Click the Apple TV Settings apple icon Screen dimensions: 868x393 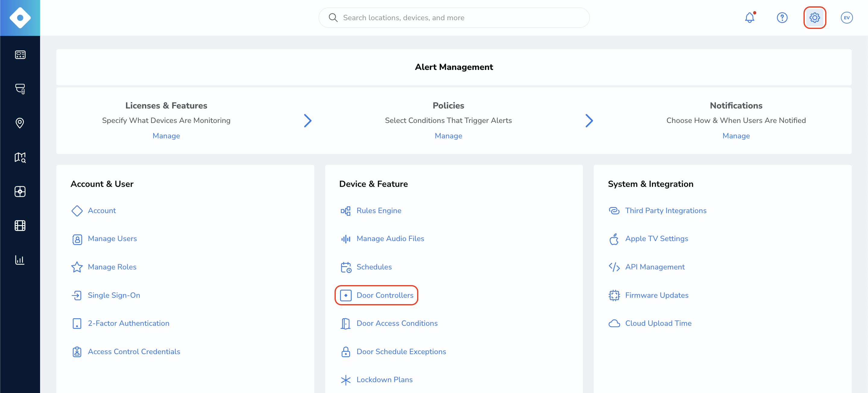tap(614, 239)
